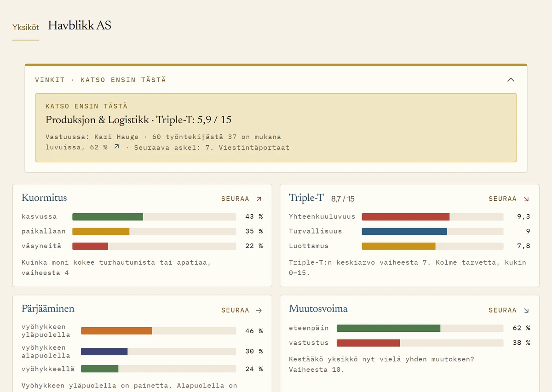Click the upward arrow icon beside 62 %

[x=116, y=147]
